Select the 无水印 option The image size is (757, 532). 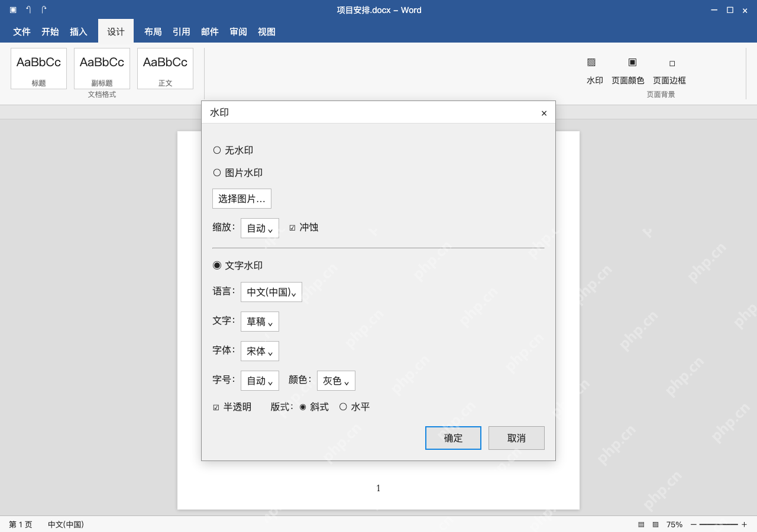coord(233,150)
